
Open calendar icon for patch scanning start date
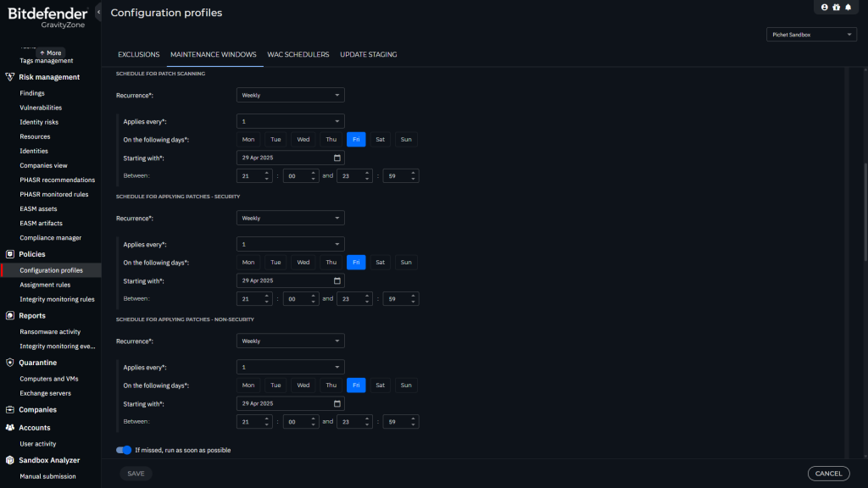tap(337, 158)
